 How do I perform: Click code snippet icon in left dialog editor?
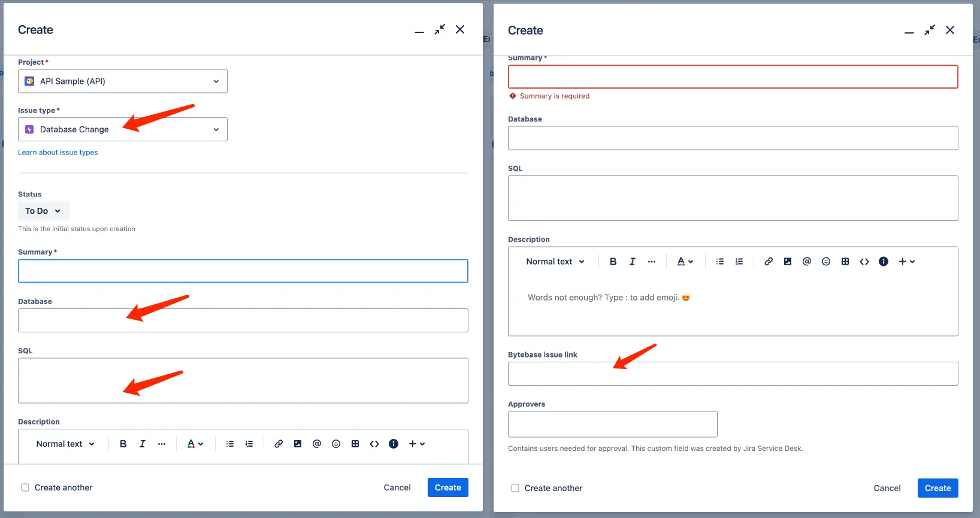click(374, 444)
